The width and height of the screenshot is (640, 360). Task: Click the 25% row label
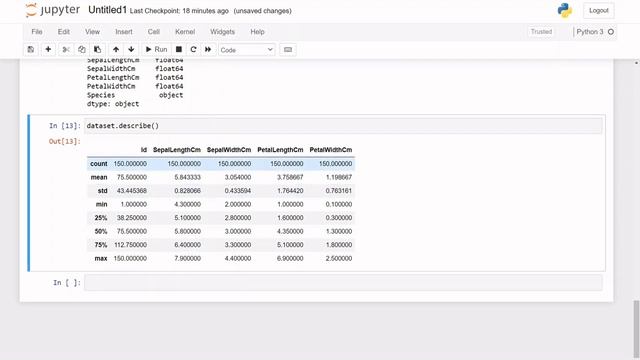101,218
